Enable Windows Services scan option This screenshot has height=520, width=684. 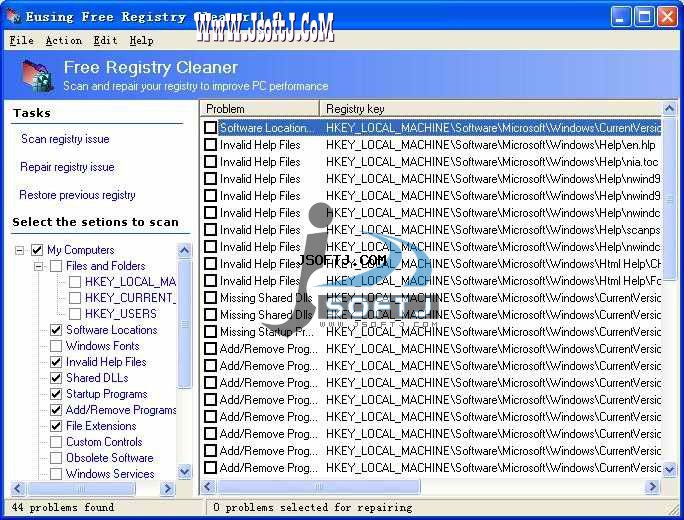(56, 474)
